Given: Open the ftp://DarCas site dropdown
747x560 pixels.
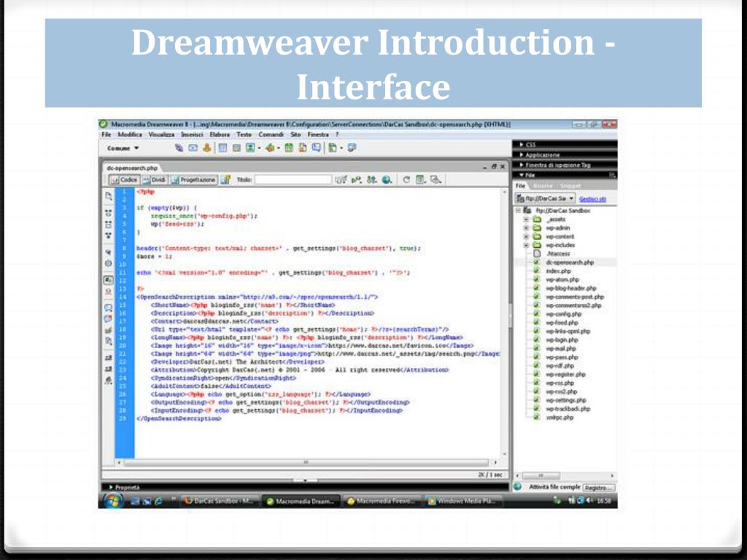Looking at the screenshot, I should click(546, 198).
